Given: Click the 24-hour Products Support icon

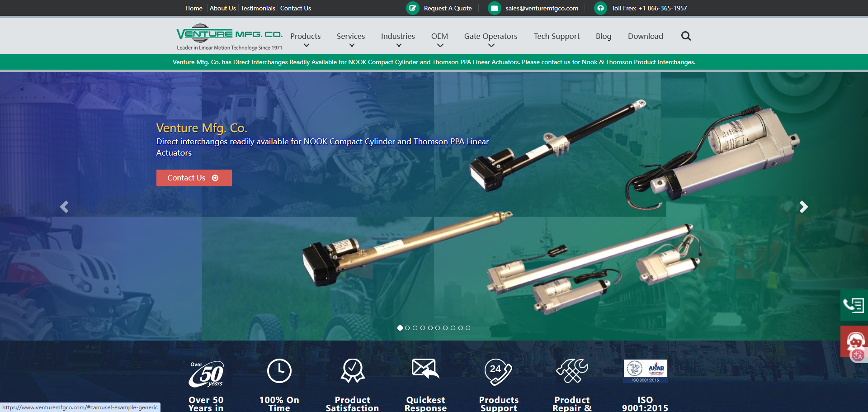Looking at the screenshot, I should [x=498, y=372].
